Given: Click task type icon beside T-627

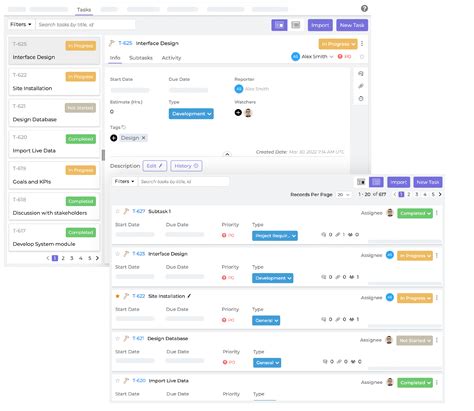Looking at the screenshot, I should (126, 211).
